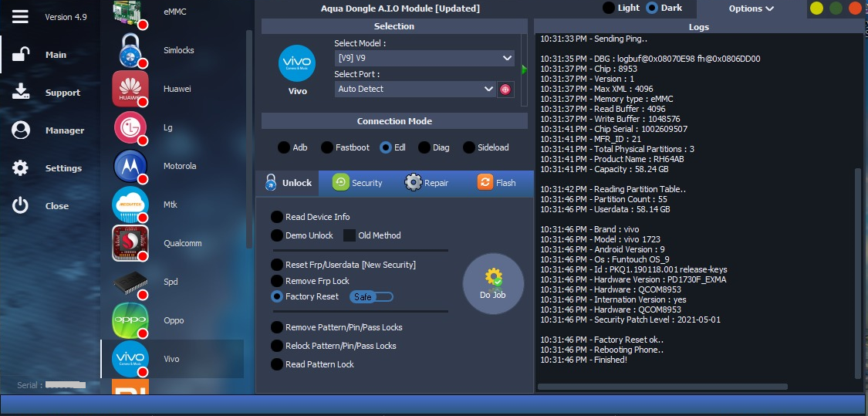
Task: Click 'Security Patch Level : 2021-05-01' line
Action: [x=630, y=320]
